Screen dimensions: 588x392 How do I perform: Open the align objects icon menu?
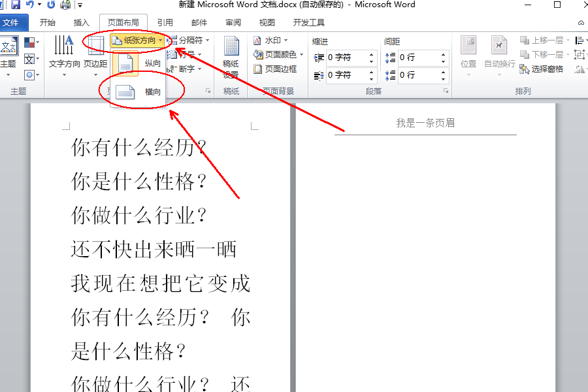click(581, 40)
